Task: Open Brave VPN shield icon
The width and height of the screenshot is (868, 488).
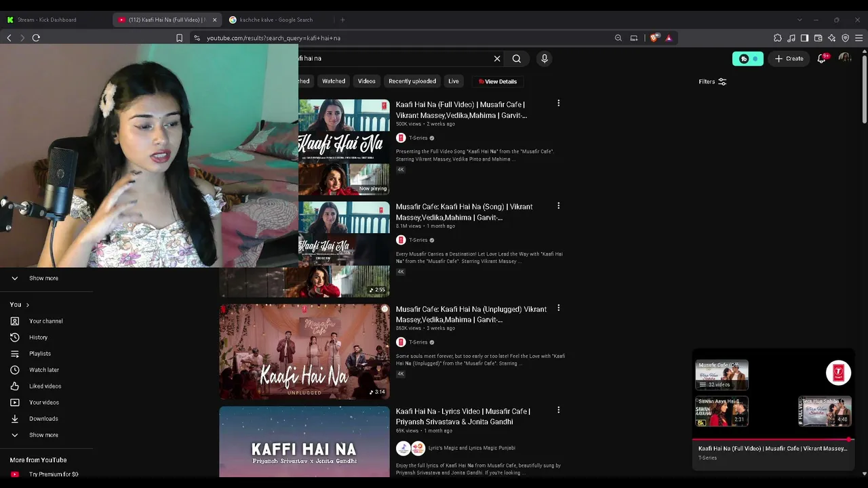Action: 846,38
